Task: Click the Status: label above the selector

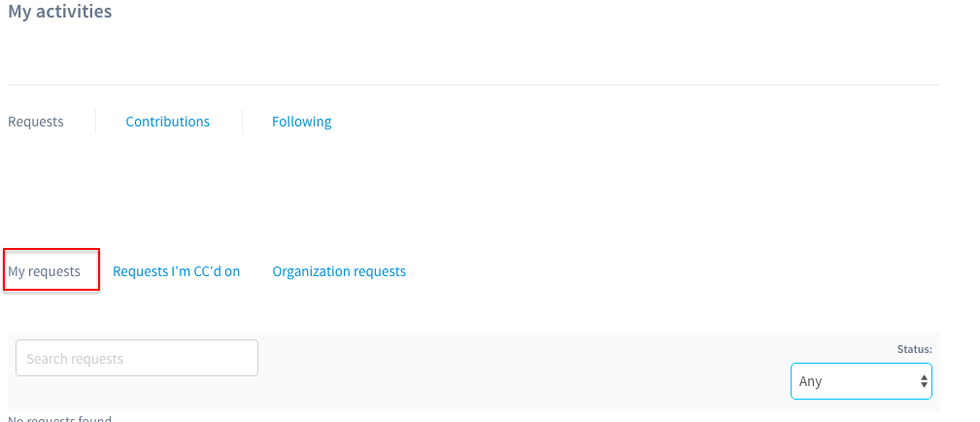Action: click(914, 349)
